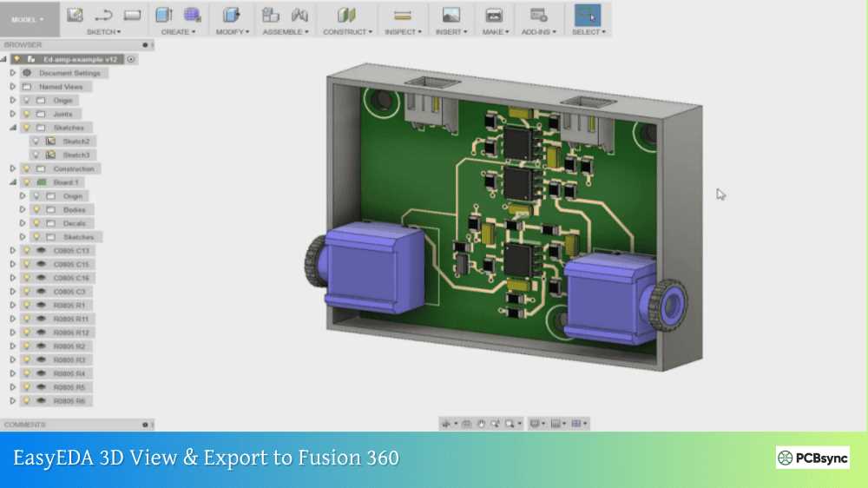The width and height of the screenshot is (868, 488).
Task: Click the Zoom Window fit icon
Action: 510,424
